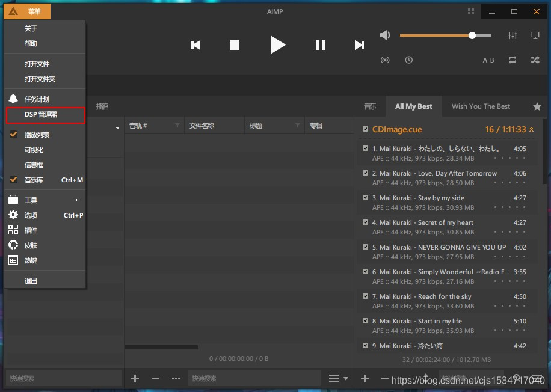Screen dimensions: 551x392
Task: Open 帮助 help entry
Action: coord(45,43)
